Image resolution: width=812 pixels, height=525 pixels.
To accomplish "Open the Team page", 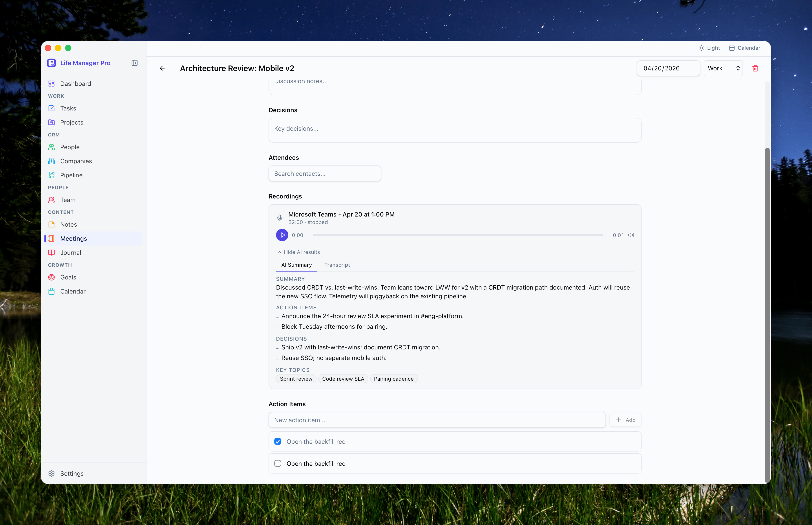I will 93,200.
